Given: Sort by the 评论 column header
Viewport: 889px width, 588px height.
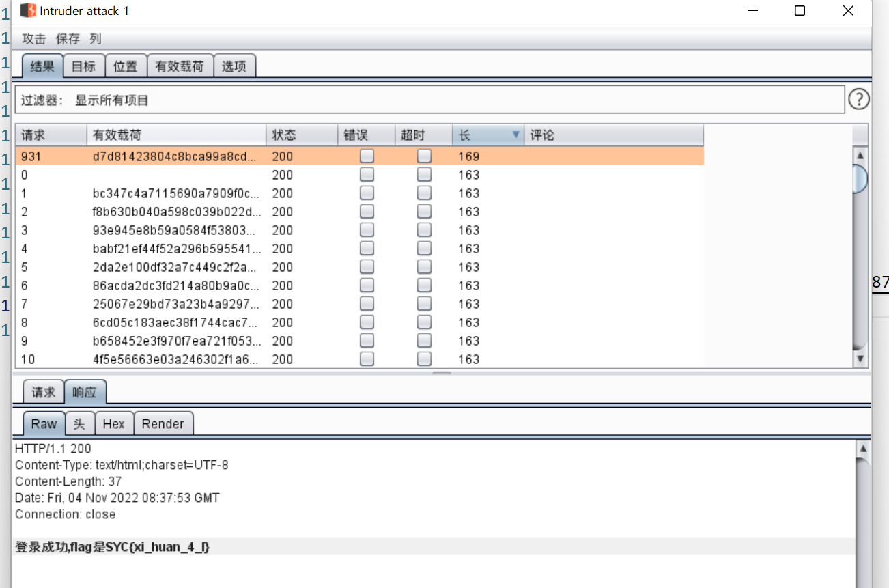Looking at the screenshot, I should point(613,135).
